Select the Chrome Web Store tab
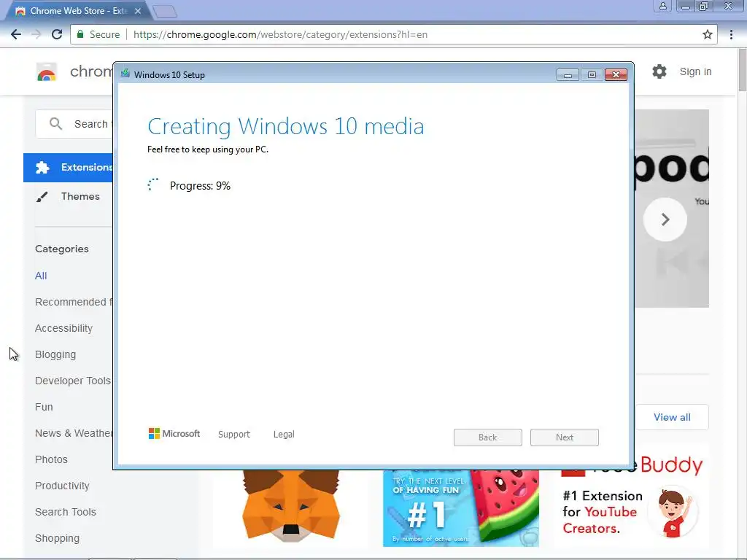747x560 pixels. coord(78,11)
